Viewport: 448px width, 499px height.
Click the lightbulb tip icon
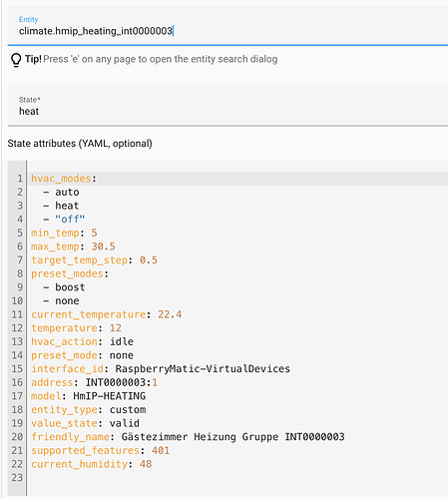pyautogui.click(x=16, y=60)
